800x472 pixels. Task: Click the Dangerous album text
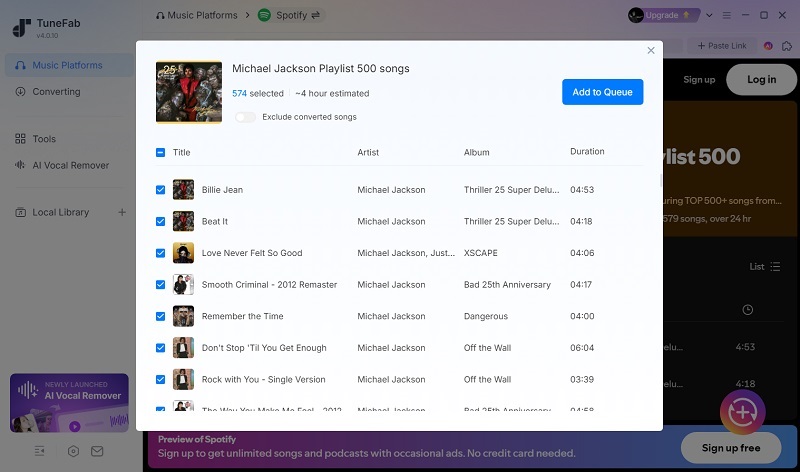486,316
